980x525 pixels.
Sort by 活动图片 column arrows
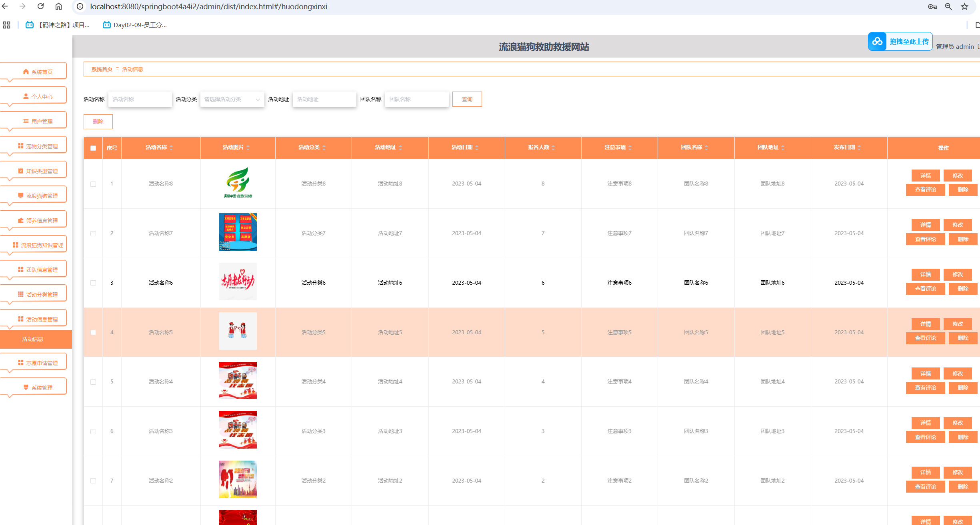(248, 148)
